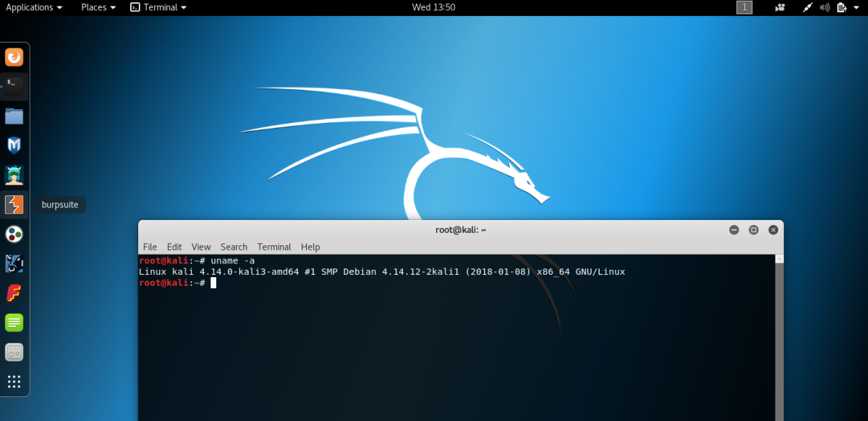The width and height of the screenshot is (868, 421).
Task: Launch Burp Suite from the dock
Action: 14,205
